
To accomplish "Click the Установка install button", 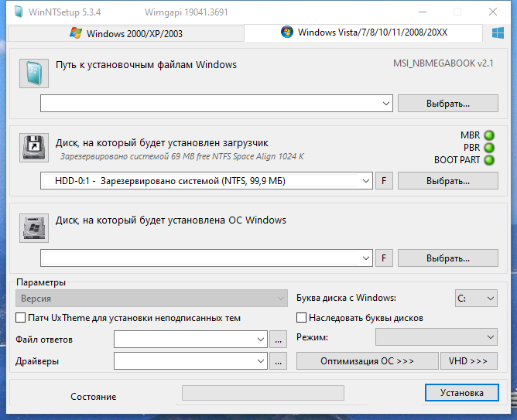I will click(x=461, y=393).
